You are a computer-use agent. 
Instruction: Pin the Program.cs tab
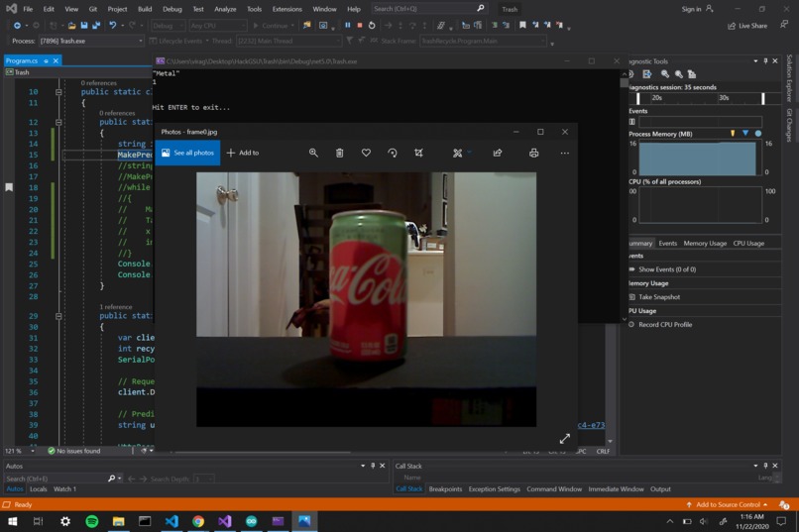46,60
